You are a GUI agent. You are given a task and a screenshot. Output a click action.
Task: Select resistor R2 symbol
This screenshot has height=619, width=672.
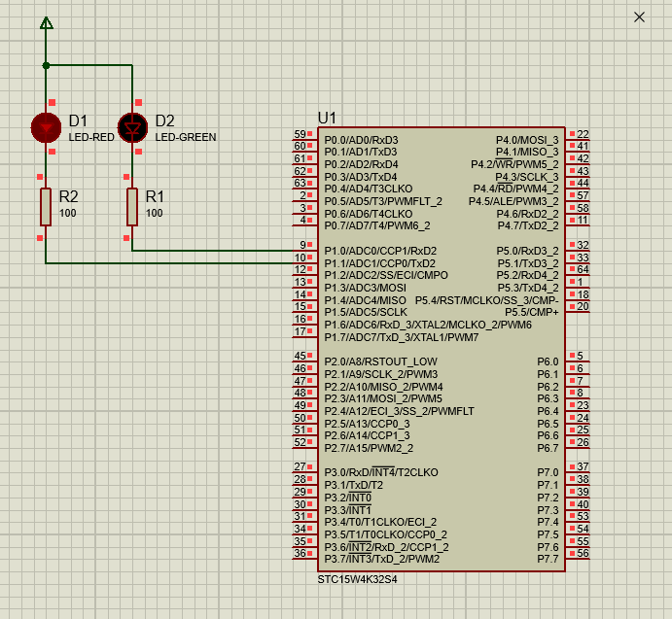pos(46,207)
